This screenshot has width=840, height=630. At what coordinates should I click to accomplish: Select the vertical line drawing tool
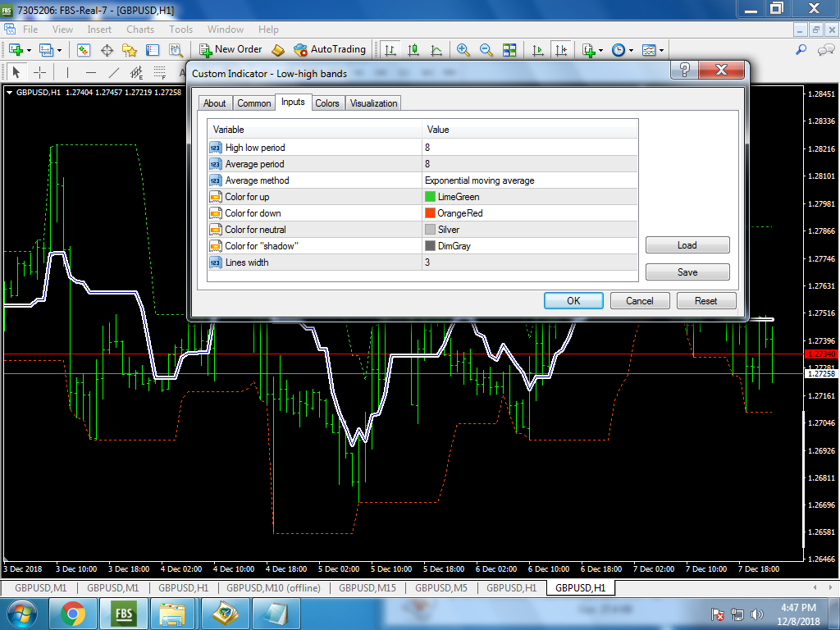[x=67, y=72]
